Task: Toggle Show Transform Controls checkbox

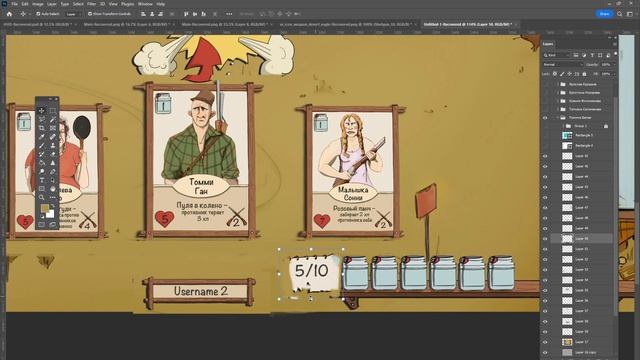Action: pos(90,14)
